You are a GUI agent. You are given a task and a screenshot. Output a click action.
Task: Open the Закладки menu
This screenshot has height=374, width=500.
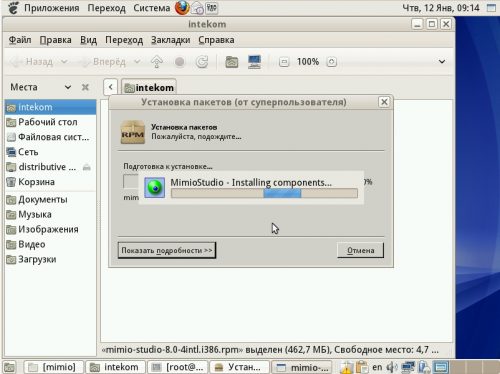click(x=171, y=40)
